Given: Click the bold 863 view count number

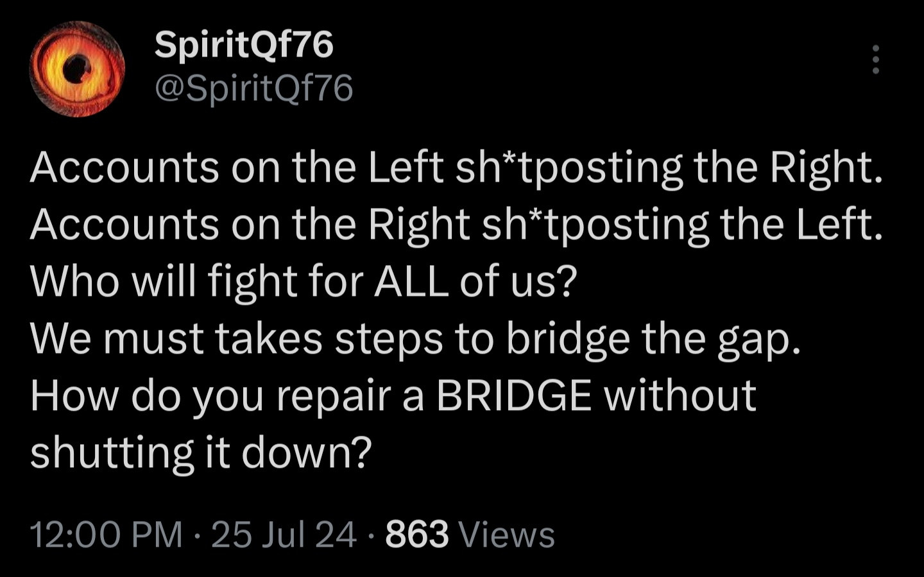Looking at the screenshot, I should pos(416,534).
